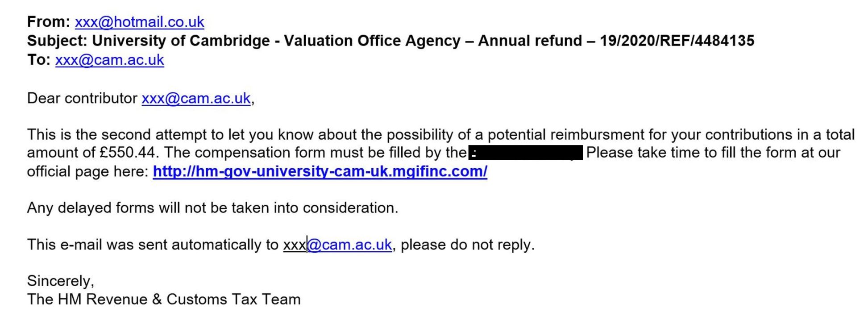Click the bold "To:" label
Screen dimensions: 868x316
point(39,60)
